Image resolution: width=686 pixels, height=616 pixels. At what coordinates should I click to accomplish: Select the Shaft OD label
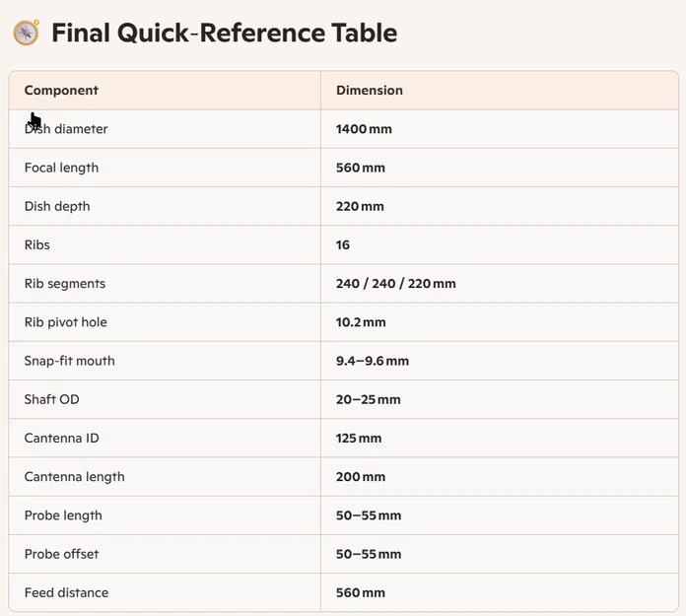pos(51,399)
